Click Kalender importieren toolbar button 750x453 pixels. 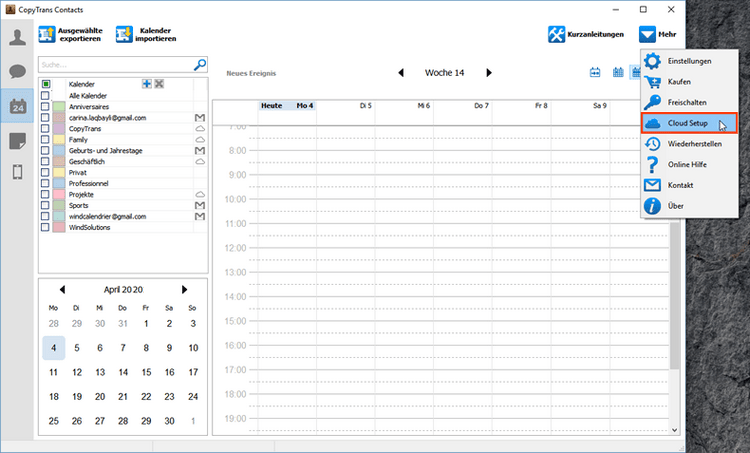pos(146,34)
